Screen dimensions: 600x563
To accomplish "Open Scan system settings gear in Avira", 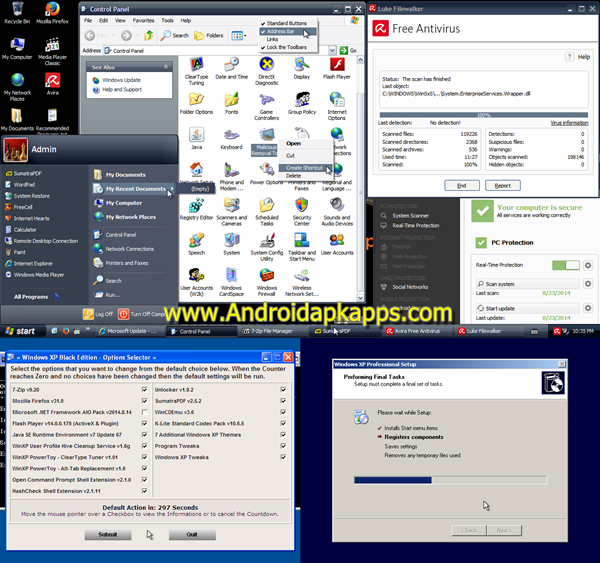I will [x=588, y=284].
